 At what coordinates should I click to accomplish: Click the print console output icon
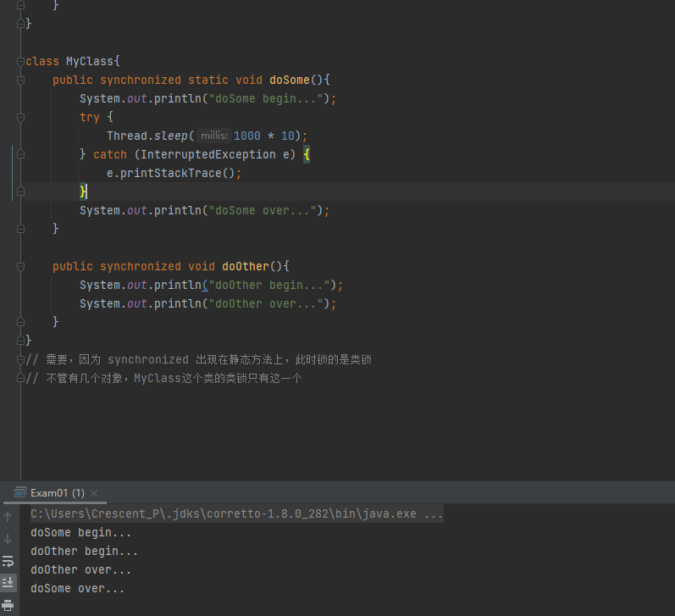coord(8,605)
